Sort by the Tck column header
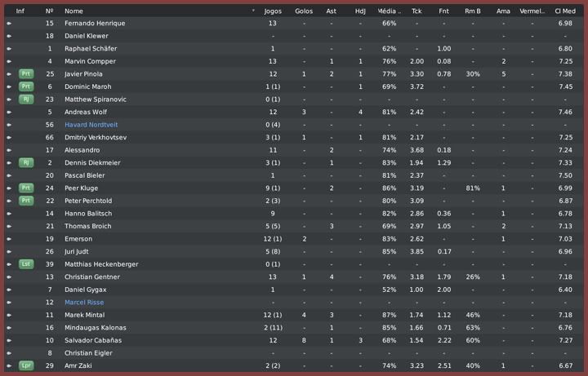588x376 pixels. coord(416,11)
